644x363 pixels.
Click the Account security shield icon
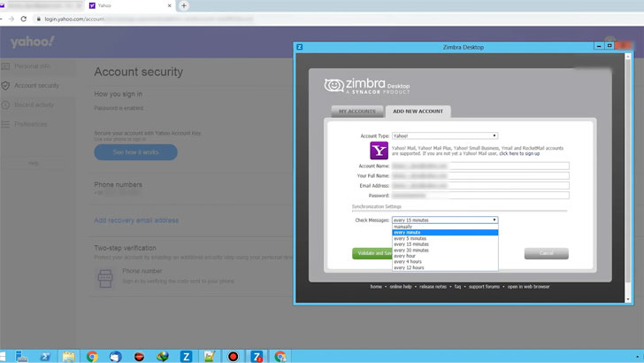click(x=5, y=86)
